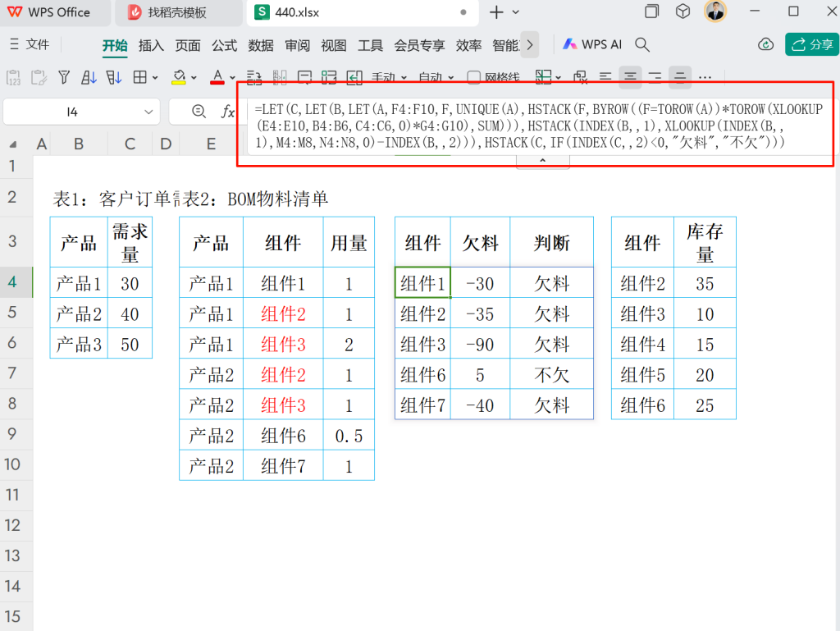This screenshot has height=631, width=840.
Task: Show more ribbon tabs with the chevron
Action: click(530, 45)
